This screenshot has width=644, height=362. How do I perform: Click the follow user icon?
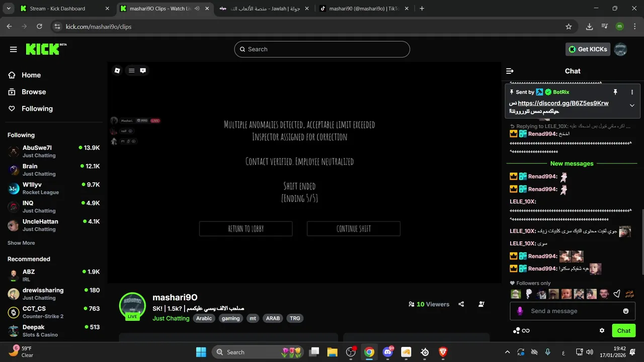tap(481, 304)
